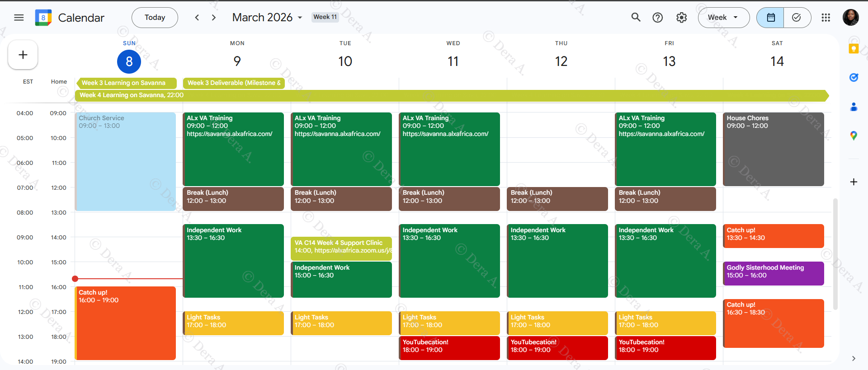Open Contacts side panel icon

click(x=854, y=107)
